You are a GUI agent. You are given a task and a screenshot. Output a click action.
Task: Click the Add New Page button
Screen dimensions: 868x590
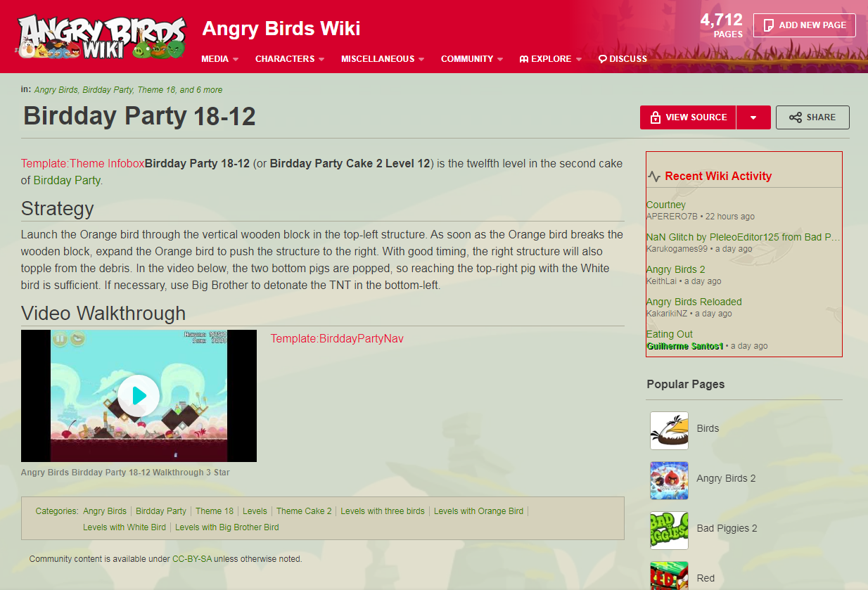tap(805, 25)
